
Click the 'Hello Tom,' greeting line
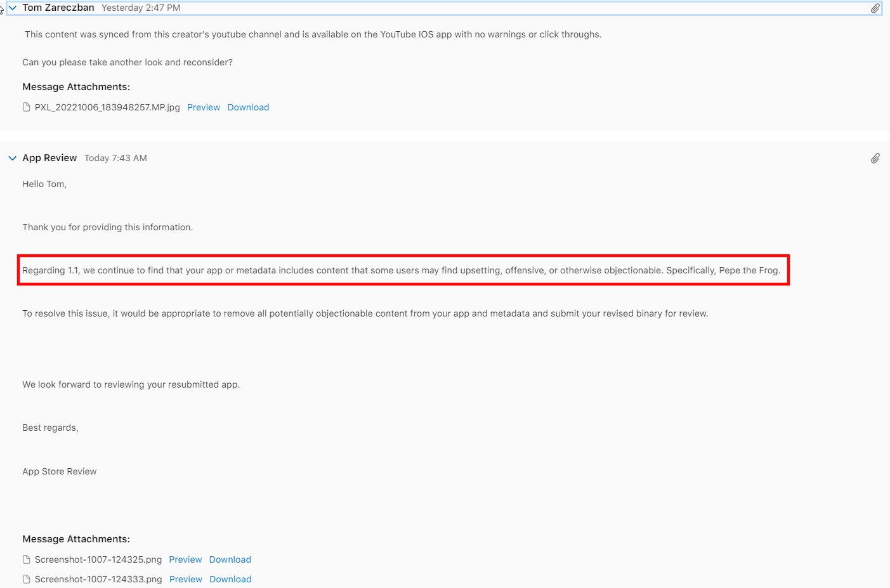coord(44,184)
